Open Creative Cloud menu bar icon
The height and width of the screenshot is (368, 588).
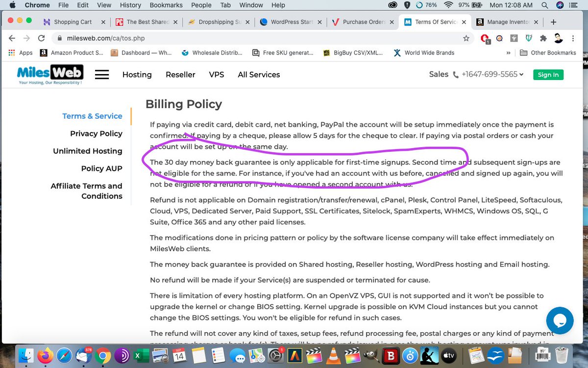(392, 5)
